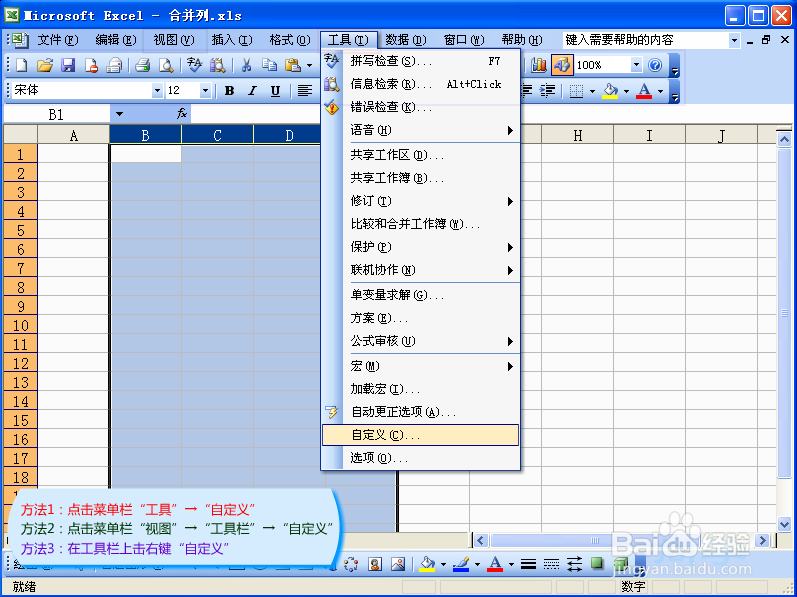The image size is (797, 597).
Task: Click the 3-D Style green cube icon
Action: pos(620,563)
